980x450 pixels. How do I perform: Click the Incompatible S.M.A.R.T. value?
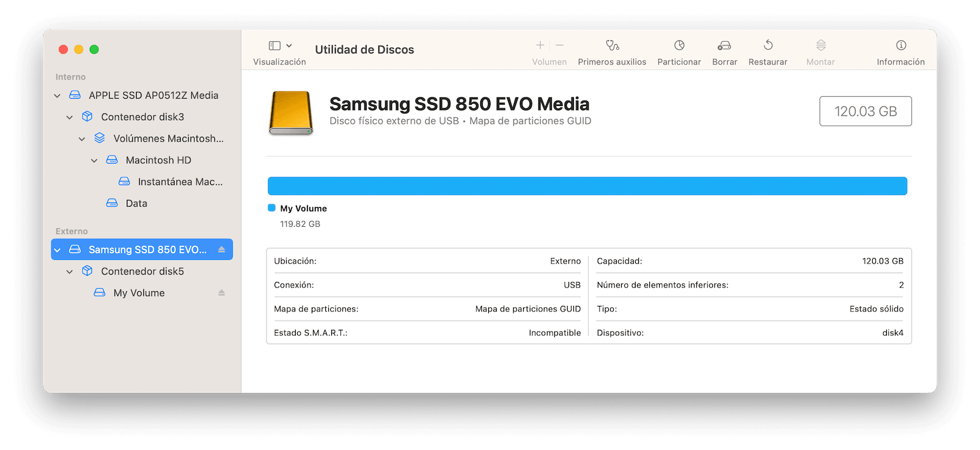pos(555,333)
